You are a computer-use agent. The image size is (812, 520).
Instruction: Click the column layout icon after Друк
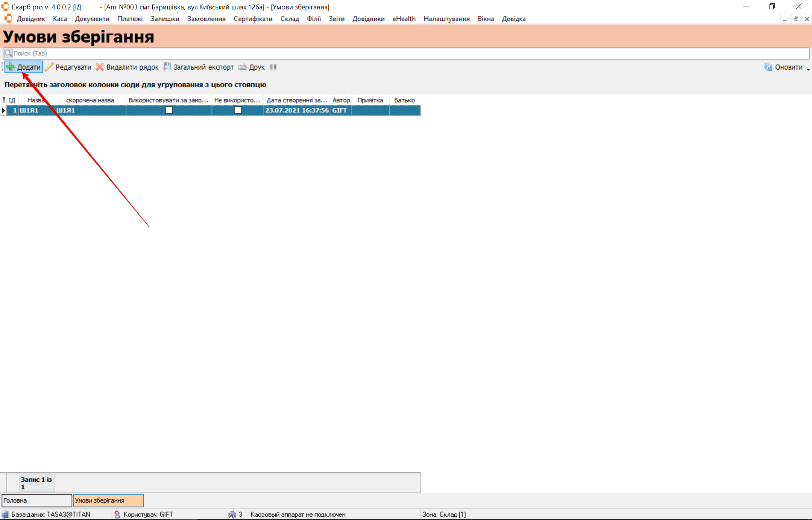273,67
